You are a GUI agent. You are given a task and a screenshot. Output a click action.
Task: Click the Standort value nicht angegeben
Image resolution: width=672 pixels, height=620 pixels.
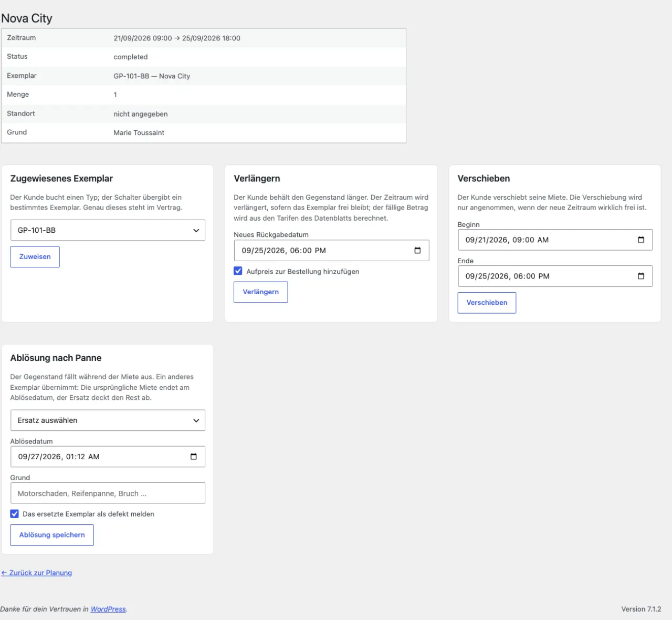click(141, 113)
